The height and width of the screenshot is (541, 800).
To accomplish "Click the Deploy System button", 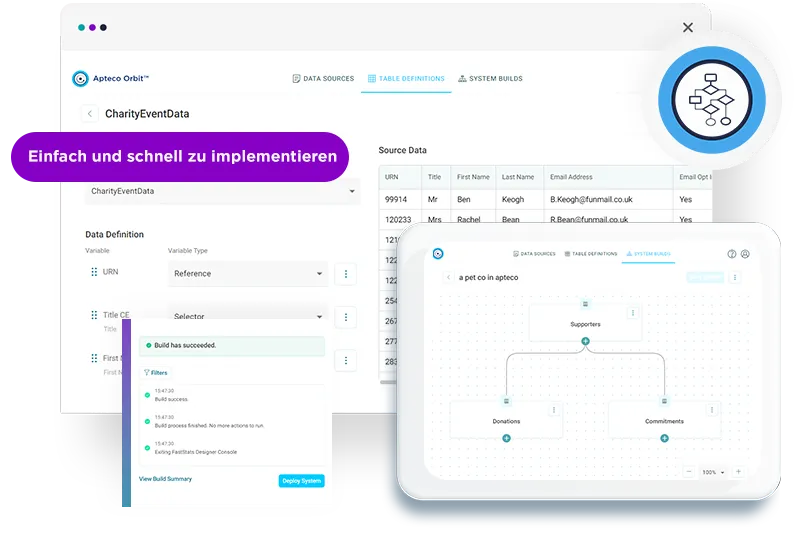I will click(302, 481).
